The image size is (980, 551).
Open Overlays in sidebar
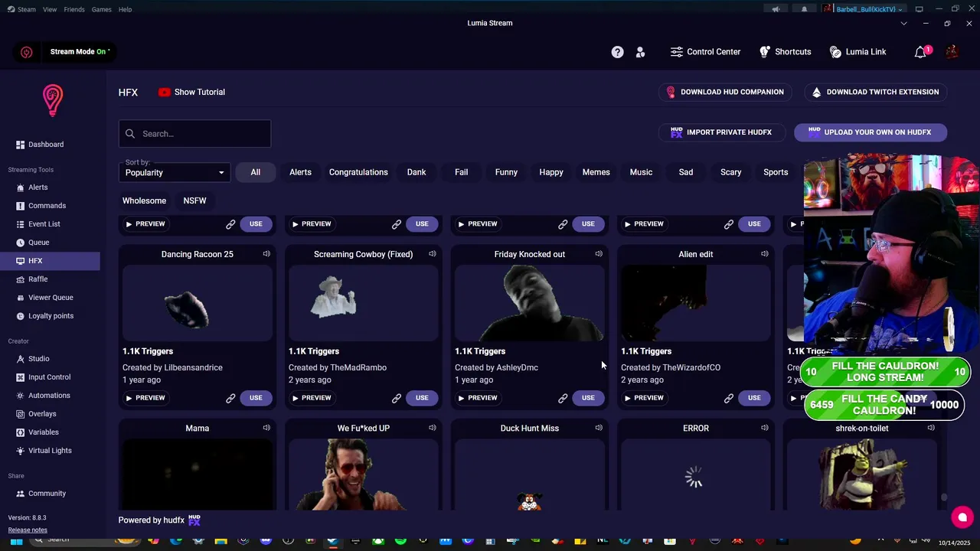tap(42, 414)
